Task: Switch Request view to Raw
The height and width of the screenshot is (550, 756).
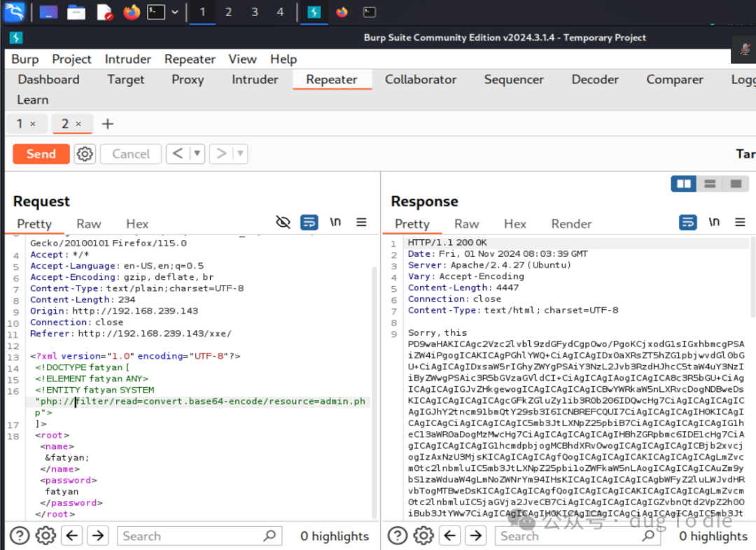Action: click(89, 224)
